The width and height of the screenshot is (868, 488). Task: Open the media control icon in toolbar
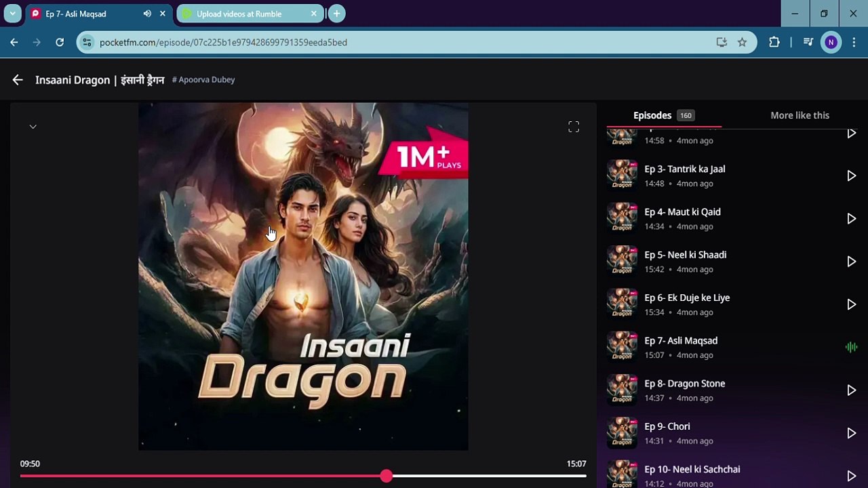[808, 42]
